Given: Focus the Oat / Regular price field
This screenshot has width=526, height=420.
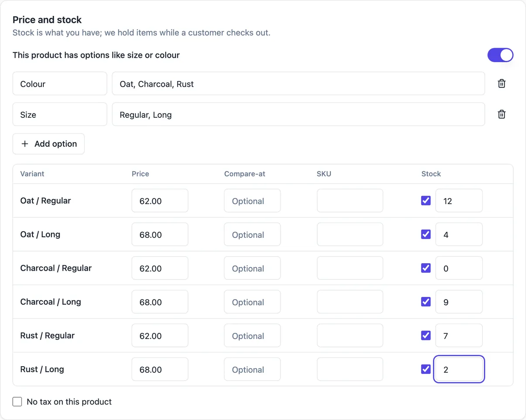Looking at the screenshot, I should point(160,201).
